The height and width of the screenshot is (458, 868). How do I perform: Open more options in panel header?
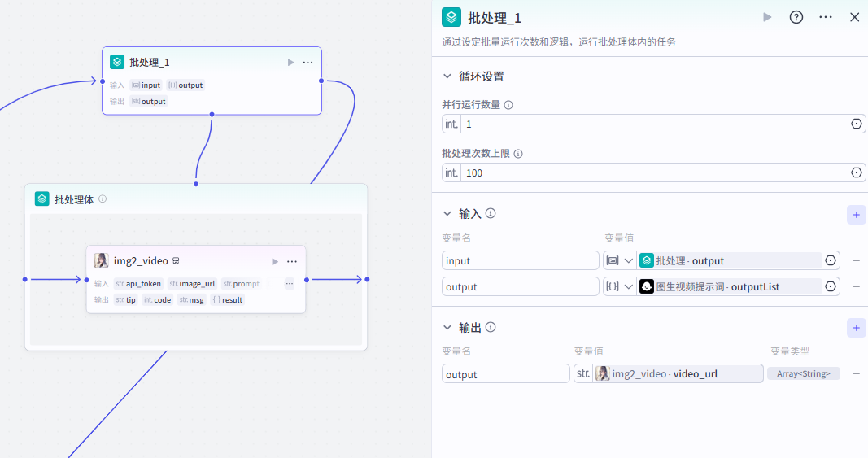826,17
